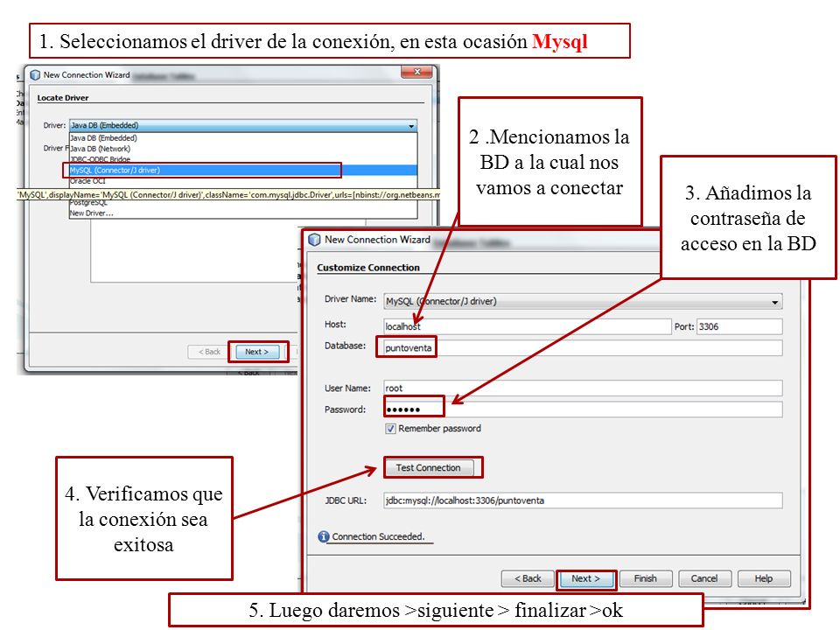Image resolution: width=840 pixels, height=630 pixels.
Task: Click the Database field with puntoventa
Action: coord(583,348)
